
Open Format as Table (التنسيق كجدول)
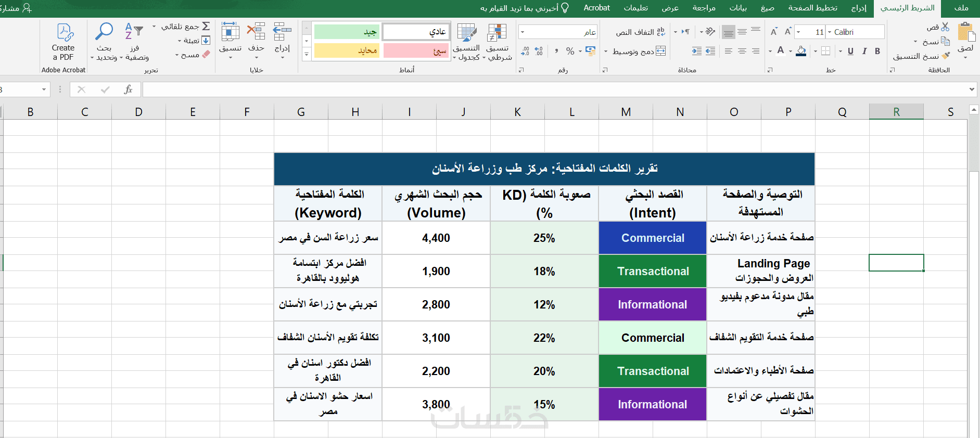pos(467,42)
